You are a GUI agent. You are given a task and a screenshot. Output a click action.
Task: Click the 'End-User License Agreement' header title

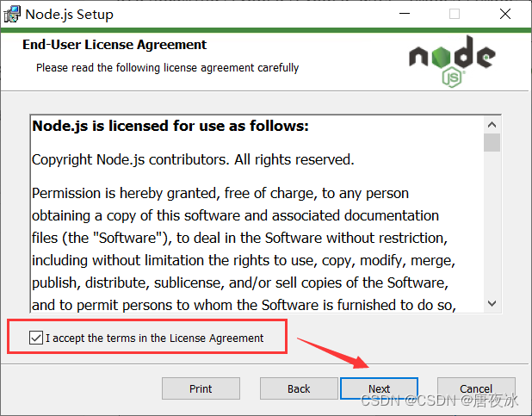click(x=114, y=45)
